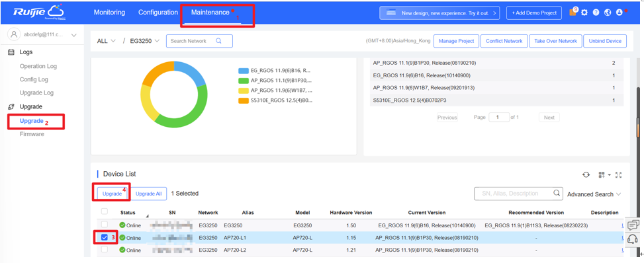Expand the account dropdown abcdefg@111.c...
This screenshot has height=263, width=644.
(x=74, y=35)
